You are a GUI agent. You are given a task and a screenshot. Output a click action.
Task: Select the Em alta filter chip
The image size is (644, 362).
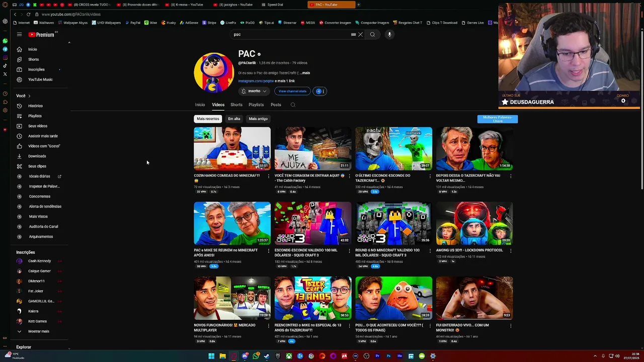tap(234, 119)
